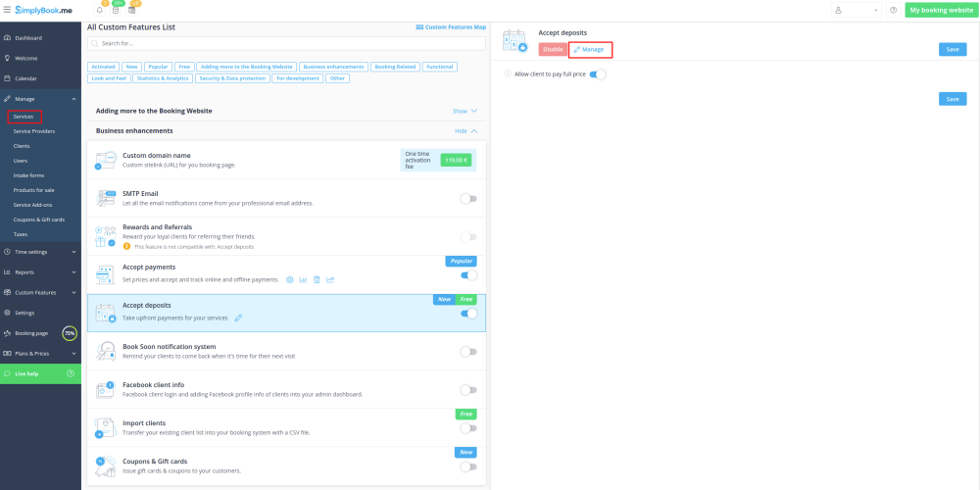Open the help question mark icon
Viewport: 980px width, 490px height.
[x=893, y=10]
